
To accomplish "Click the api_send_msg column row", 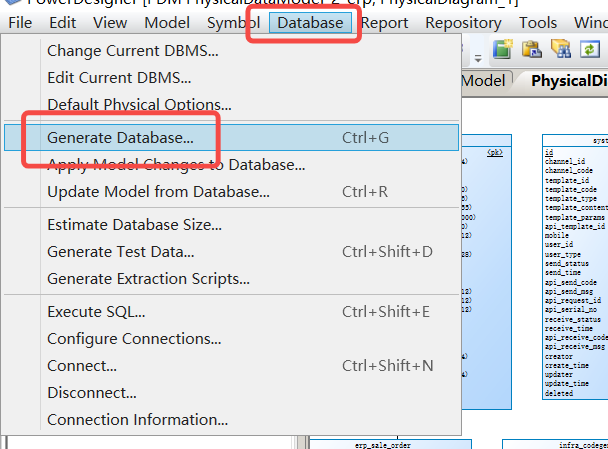I will pos(568,292).
